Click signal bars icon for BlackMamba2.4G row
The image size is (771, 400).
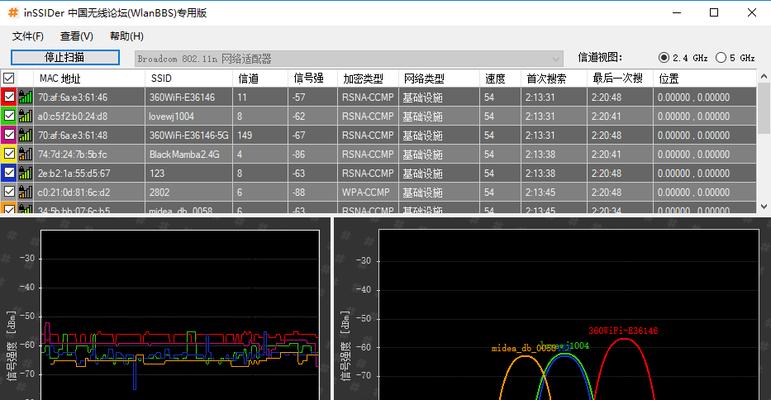point(26,154)
